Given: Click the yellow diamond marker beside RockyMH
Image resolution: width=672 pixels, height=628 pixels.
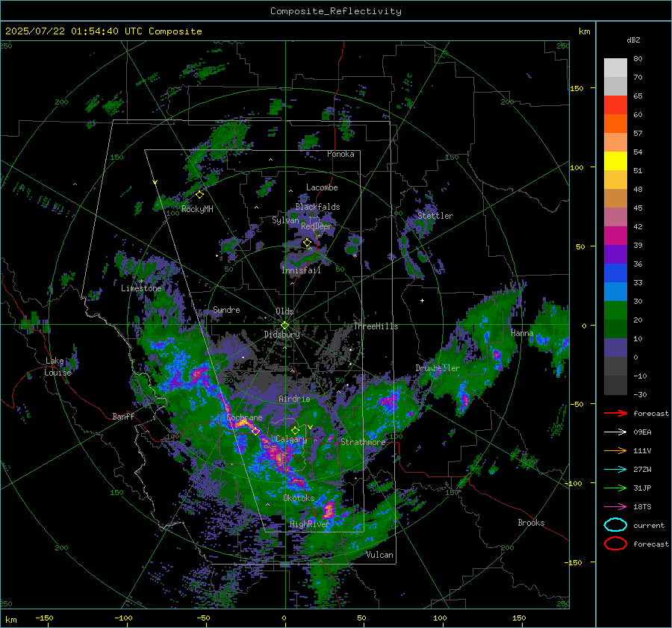Looking at the screenshot, I should coord(199,195).
